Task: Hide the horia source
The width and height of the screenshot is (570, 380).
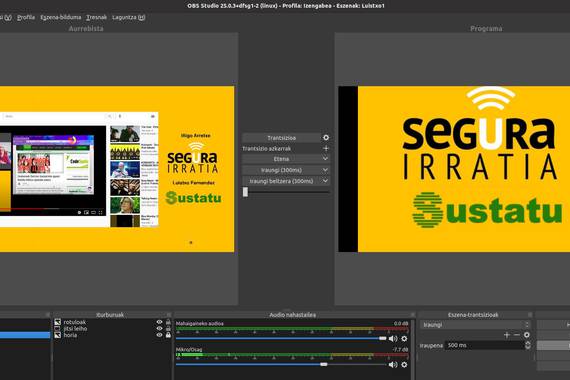Action: 159,335
